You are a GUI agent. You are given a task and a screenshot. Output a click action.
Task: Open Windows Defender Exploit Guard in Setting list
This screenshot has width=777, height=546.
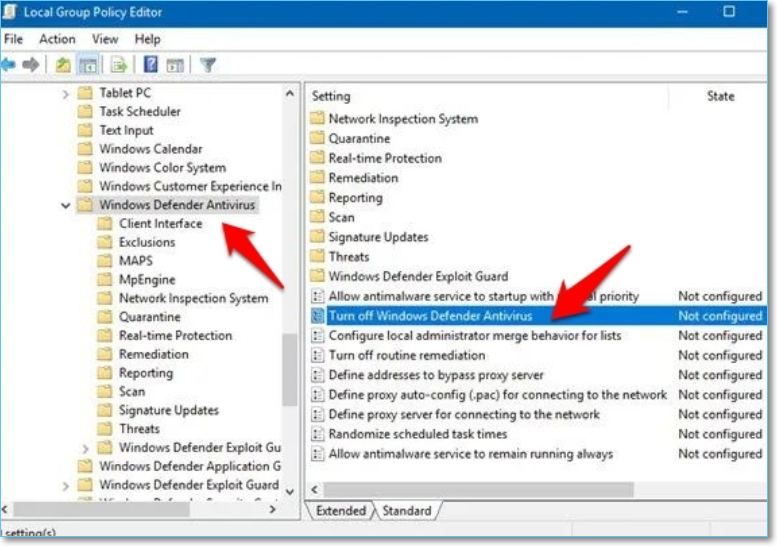(x=418, y=276)
